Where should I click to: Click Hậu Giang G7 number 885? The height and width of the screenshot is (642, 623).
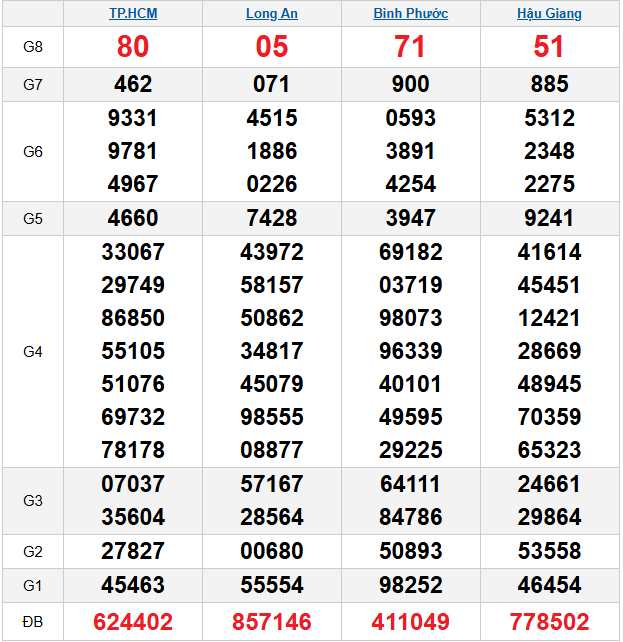pos(549,85)
